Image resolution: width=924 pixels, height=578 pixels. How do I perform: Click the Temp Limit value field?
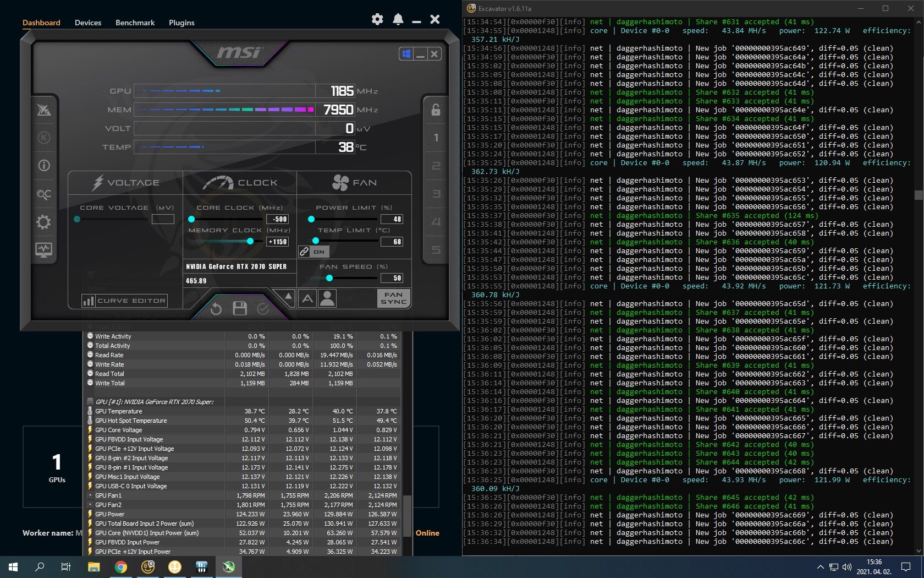click(392, 242)
